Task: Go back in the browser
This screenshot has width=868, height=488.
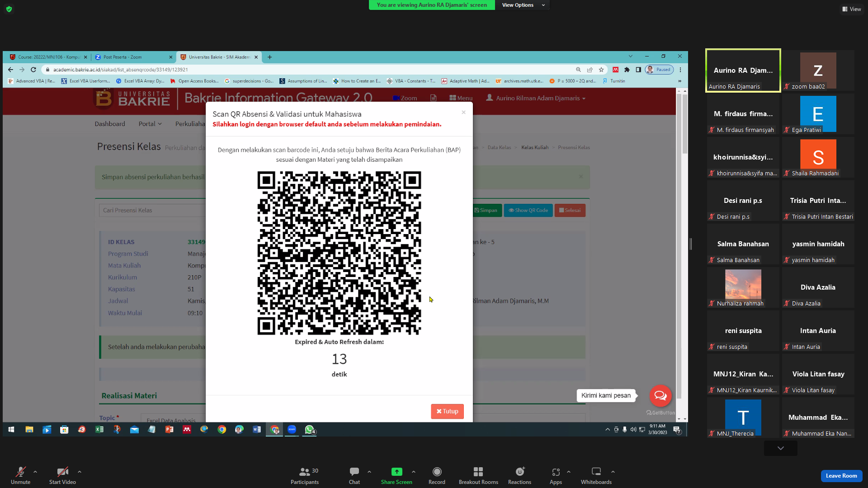Action: [x=10, y=70]
